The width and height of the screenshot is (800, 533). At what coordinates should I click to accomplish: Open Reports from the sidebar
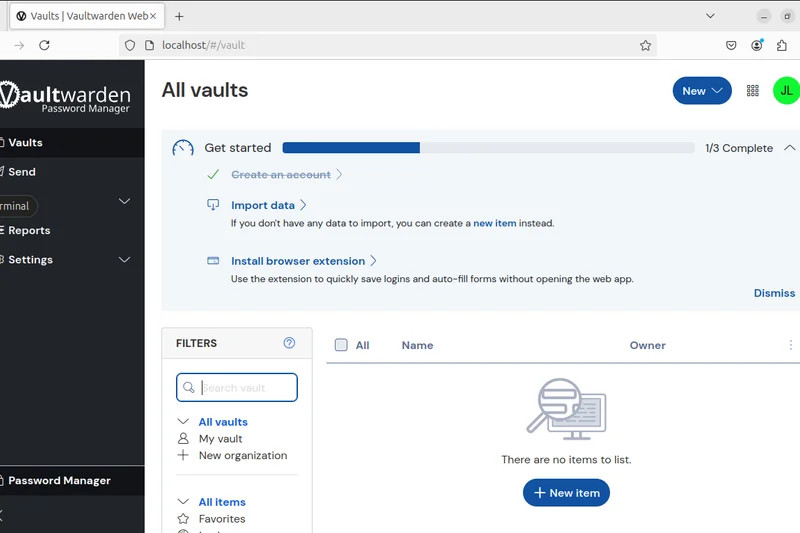click(29, 230)
